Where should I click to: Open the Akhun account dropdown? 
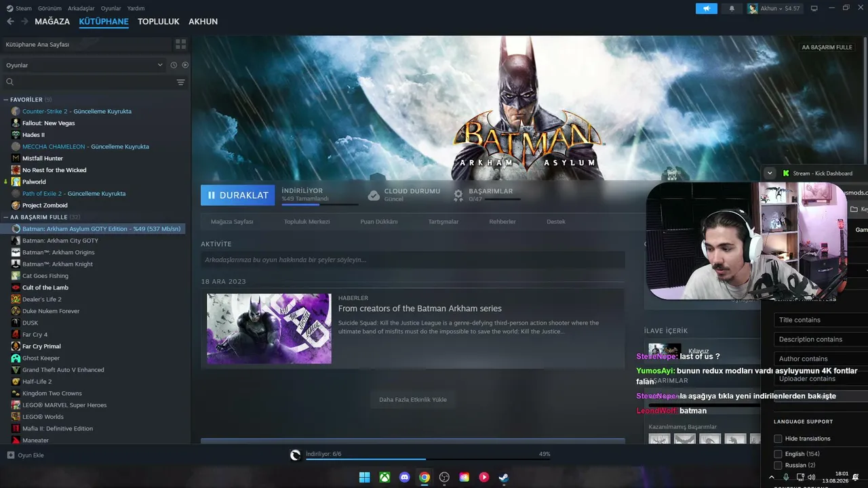(774, 9)
